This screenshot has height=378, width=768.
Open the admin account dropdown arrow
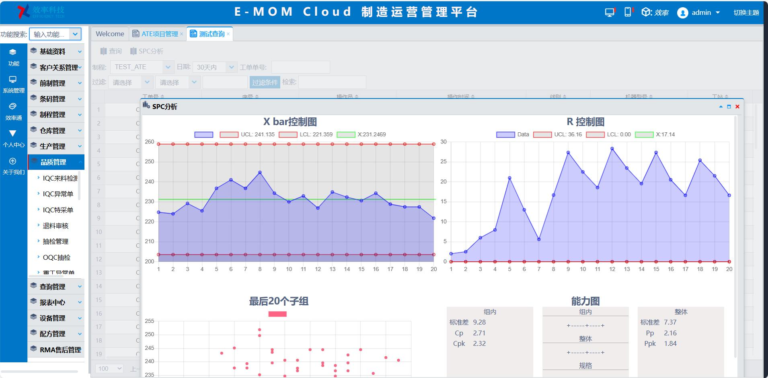(x=718, y=13)
